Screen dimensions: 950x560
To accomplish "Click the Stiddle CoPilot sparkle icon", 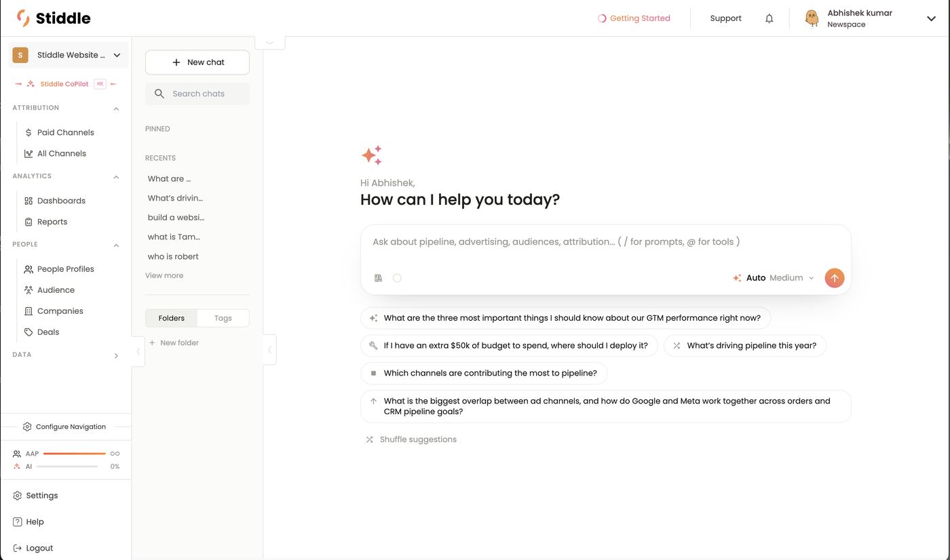I will click(31, 84).
